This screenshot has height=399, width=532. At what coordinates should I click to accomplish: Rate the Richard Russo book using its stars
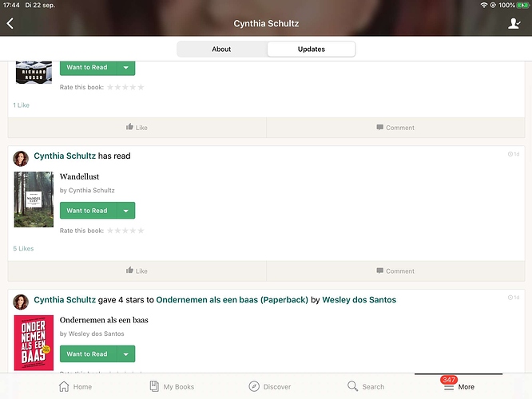[125, 87]
